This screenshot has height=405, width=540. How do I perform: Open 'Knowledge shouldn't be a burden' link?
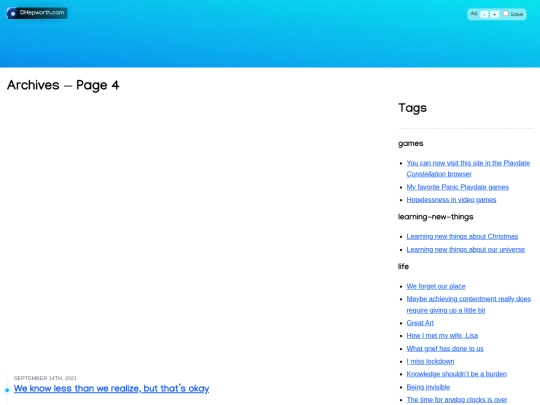pyautogui.click(x=457, y=374)
